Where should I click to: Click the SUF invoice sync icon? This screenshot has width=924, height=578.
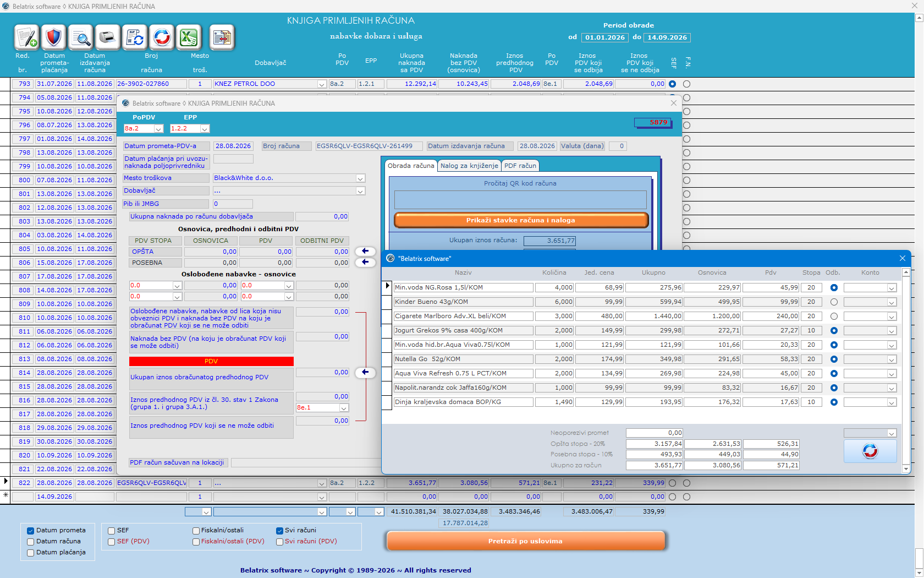pyautogui.click(x=135, y=37)
